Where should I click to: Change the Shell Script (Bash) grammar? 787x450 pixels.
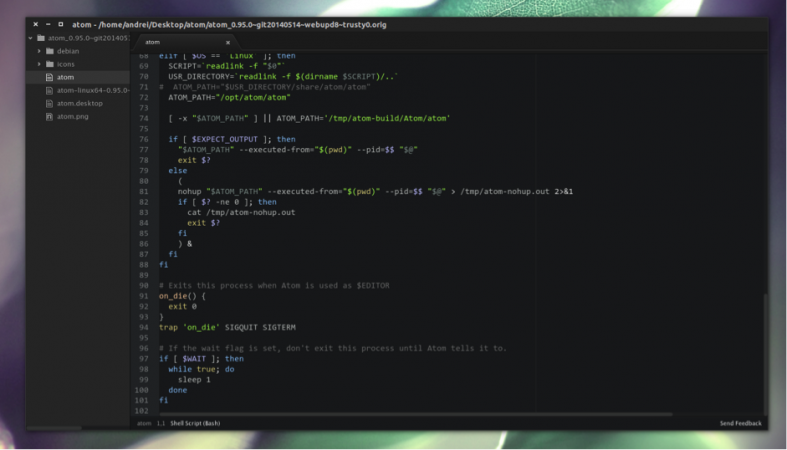click(195, 423)
